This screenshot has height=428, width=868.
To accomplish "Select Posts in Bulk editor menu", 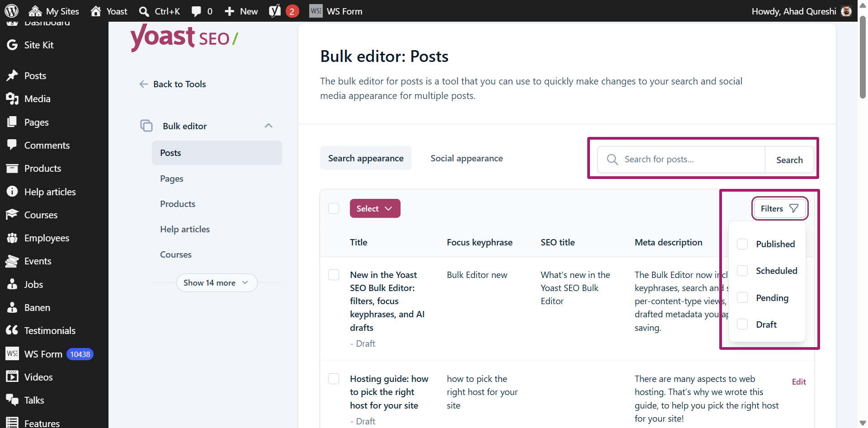I will click(x=217, y=153).
